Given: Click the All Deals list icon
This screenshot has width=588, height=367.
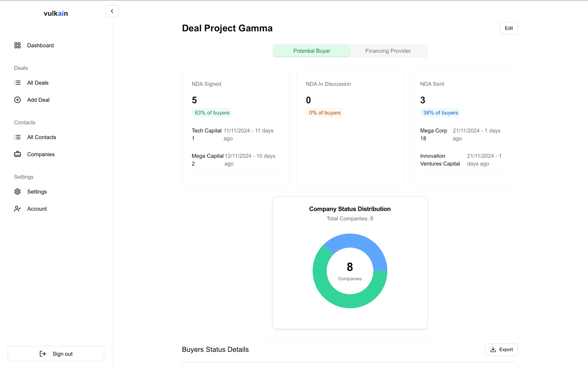Looking at the screenshot, I should coord(18,83).
